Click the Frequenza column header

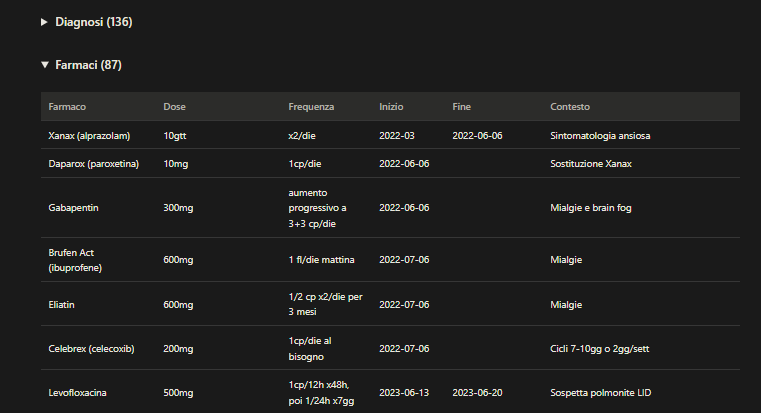(x=311, y=107)
